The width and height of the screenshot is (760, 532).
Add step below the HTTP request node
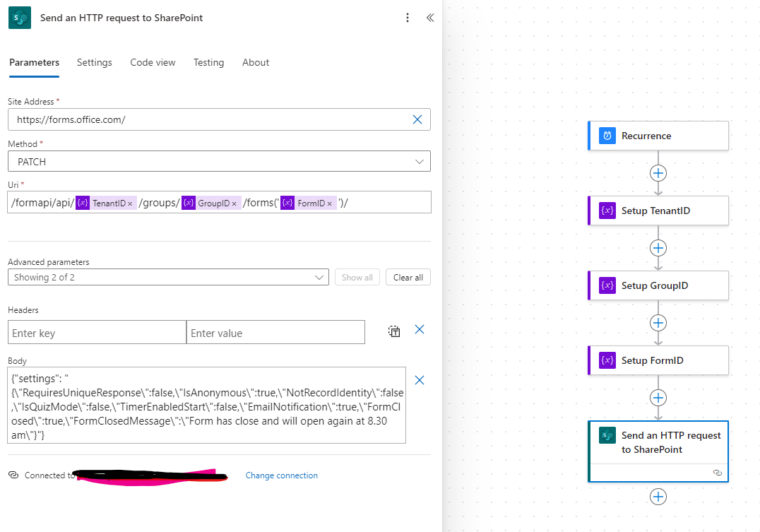[658, 497]
